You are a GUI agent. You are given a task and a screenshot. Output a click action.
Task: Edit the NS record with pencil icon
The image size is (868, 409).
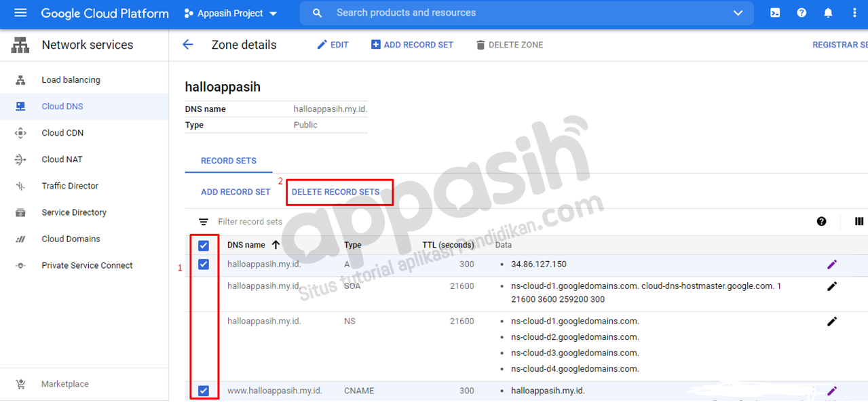point(832,322)
